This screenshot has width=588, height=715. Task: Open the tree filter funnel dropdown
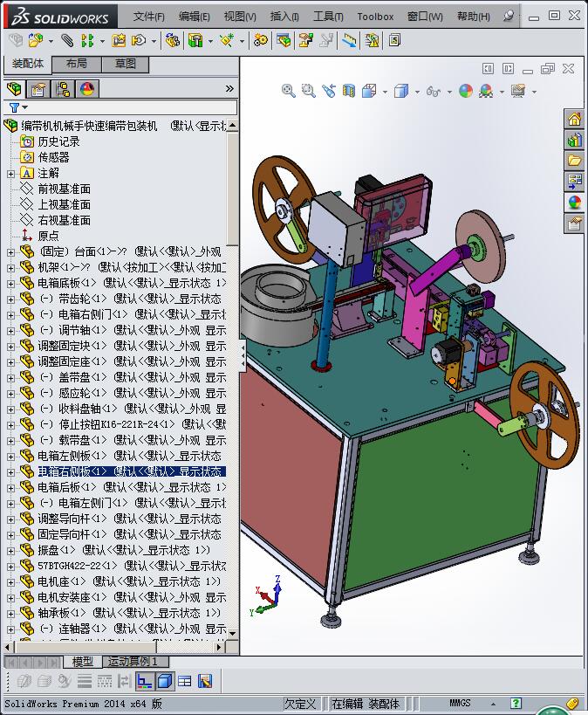pyautogui.click(x=18, y=107)
